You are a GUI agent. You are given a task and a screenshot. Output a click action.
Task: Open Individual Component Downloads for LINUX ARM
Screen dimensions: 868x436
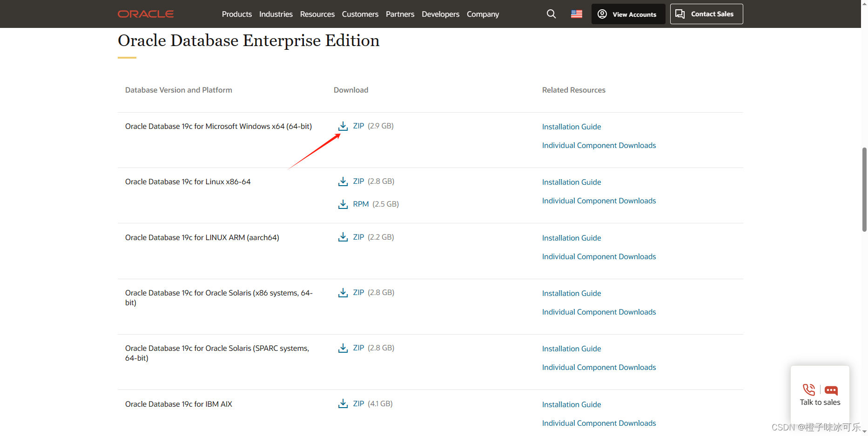(x=599, y=256)
